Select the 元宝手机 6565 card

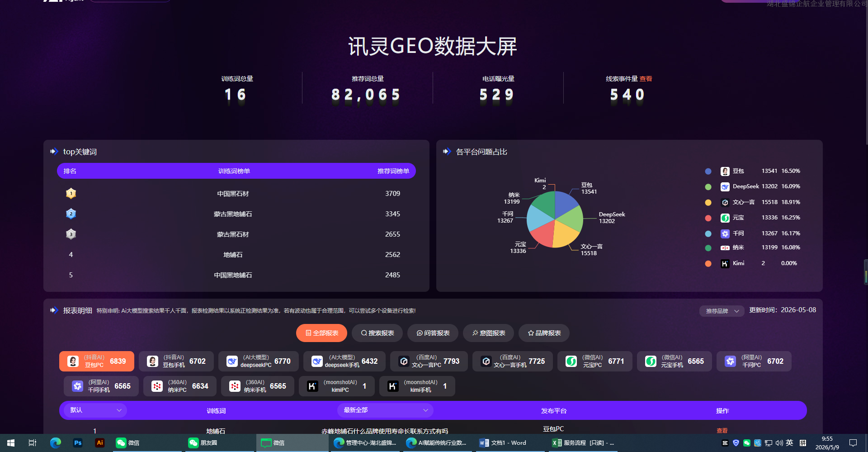pyautogui.click(x=675, y=361)
